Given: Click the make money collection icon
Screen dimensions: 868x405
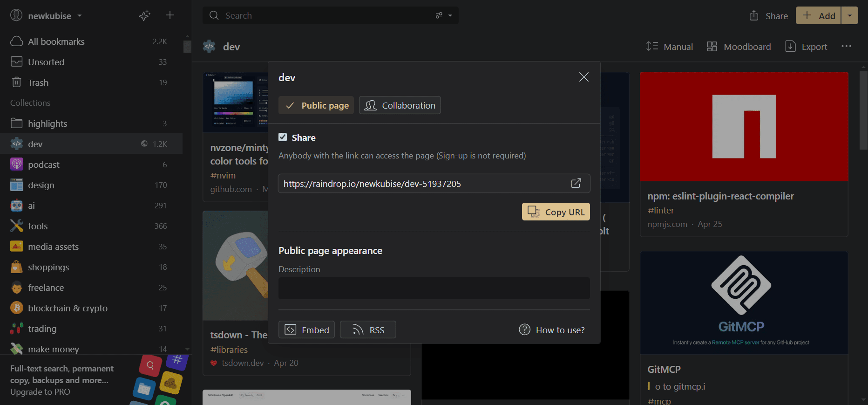Looking at the screenshot, I should pos(17,349).
